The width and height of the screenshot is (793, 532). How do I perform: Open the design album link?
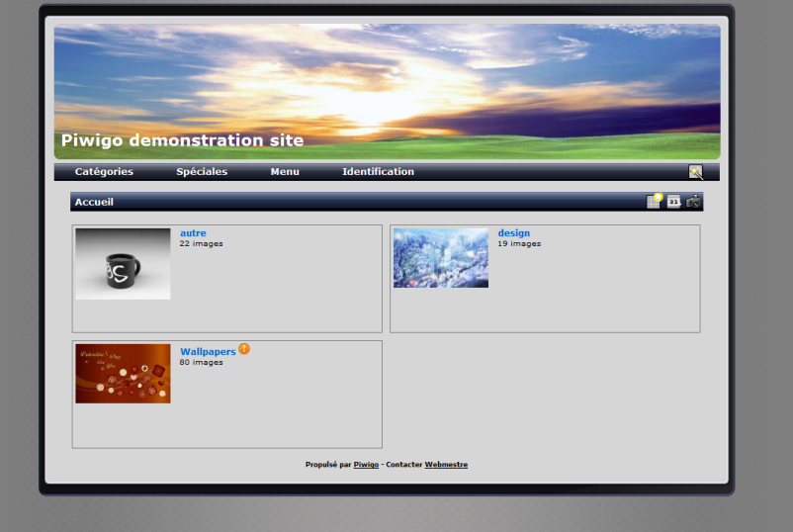point(513,233)
